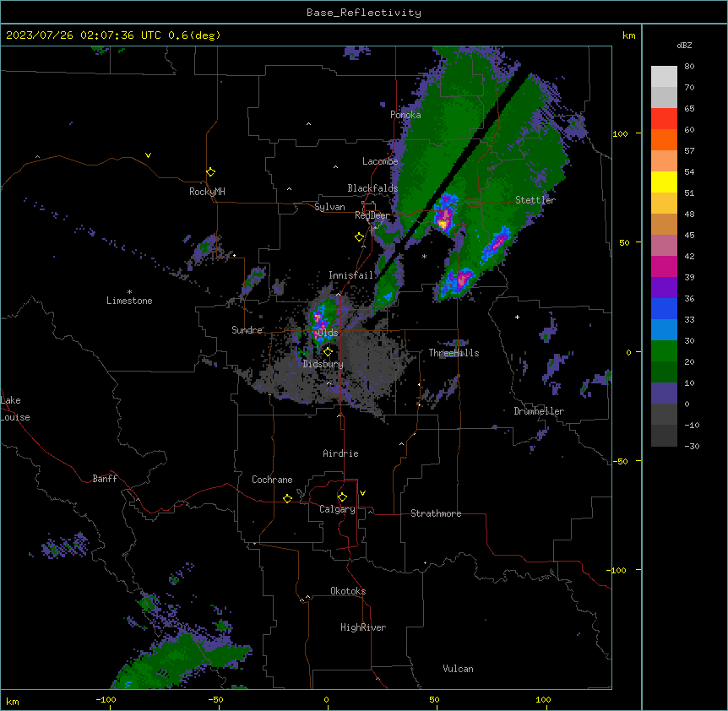
Task: Click the Calgary city label
Action: (337, 509)
